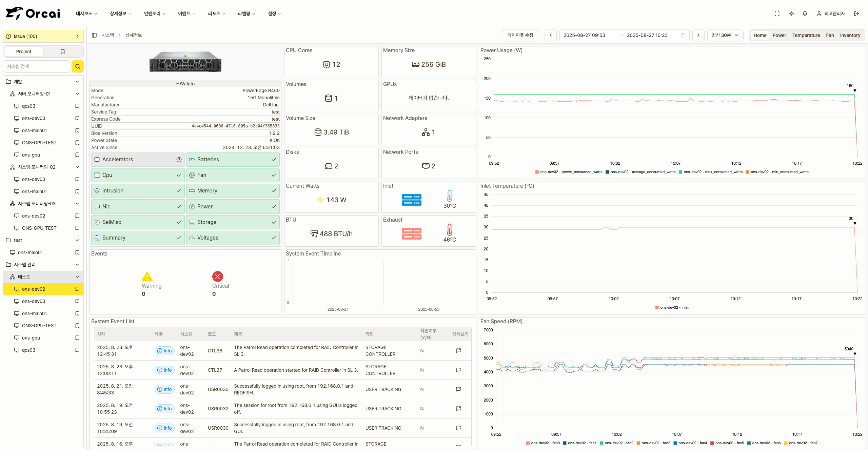Screen dimensions: 868x450
Task: Collapse the 시스템 모니터링-02 tree group
Action: (77, 167)
